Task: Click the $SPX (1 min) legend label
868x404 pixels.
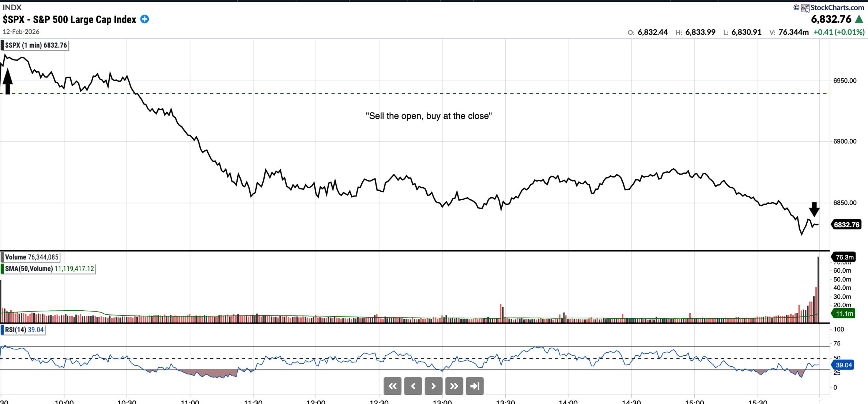Action: 35,45
